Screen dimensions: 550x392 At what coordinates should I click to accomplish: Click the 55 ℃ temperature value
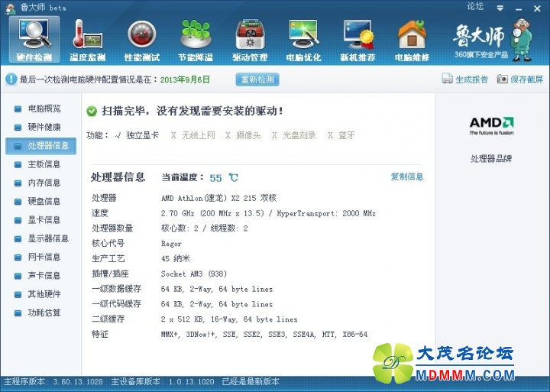click(224, 178)
